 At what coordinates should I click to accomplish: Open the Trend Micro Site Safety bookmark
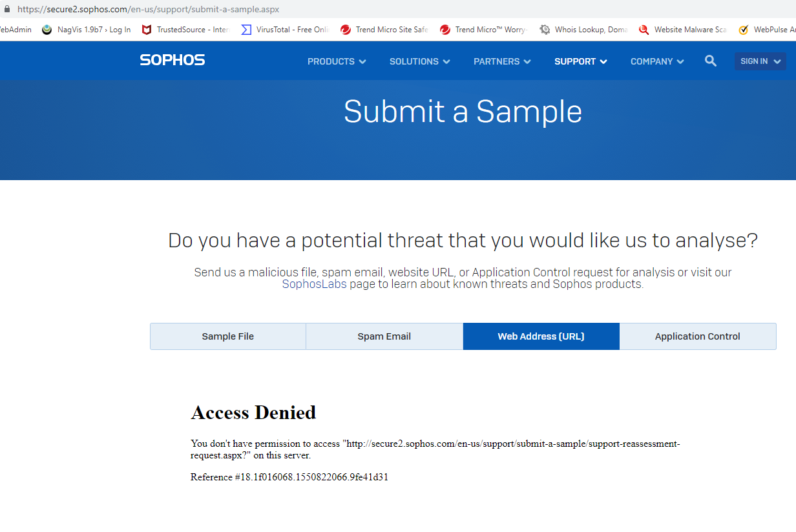pyautogui.click(x=384, y=30)
